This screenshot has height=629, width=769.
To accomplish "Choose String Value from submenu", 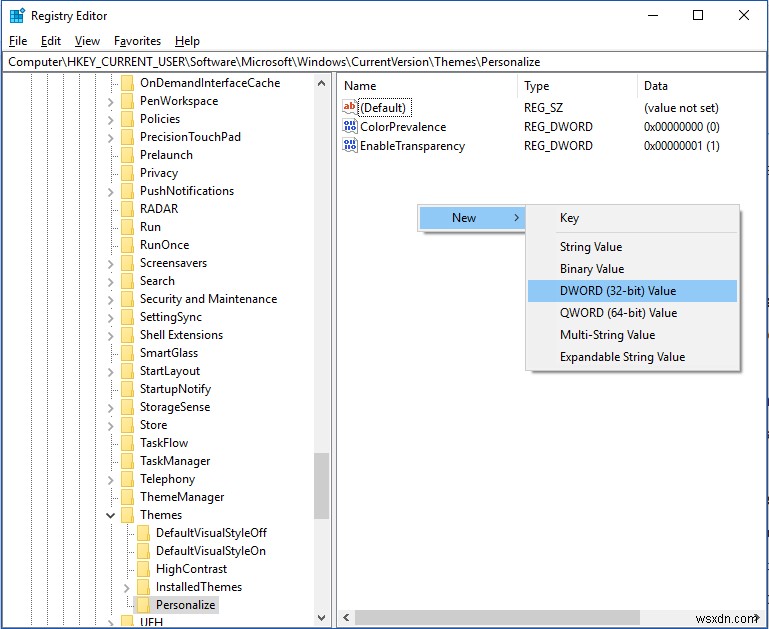I will 632,247.
